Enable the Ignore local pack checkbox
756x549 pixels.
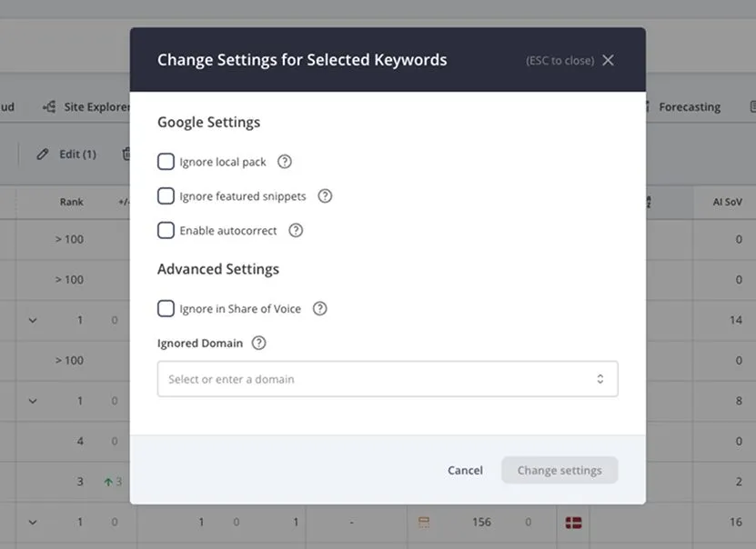(166, 161)
